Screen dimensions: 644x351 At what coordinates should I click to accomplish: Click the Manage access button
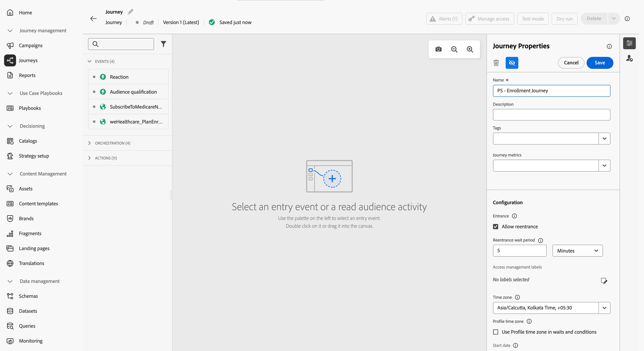(489, 19)
